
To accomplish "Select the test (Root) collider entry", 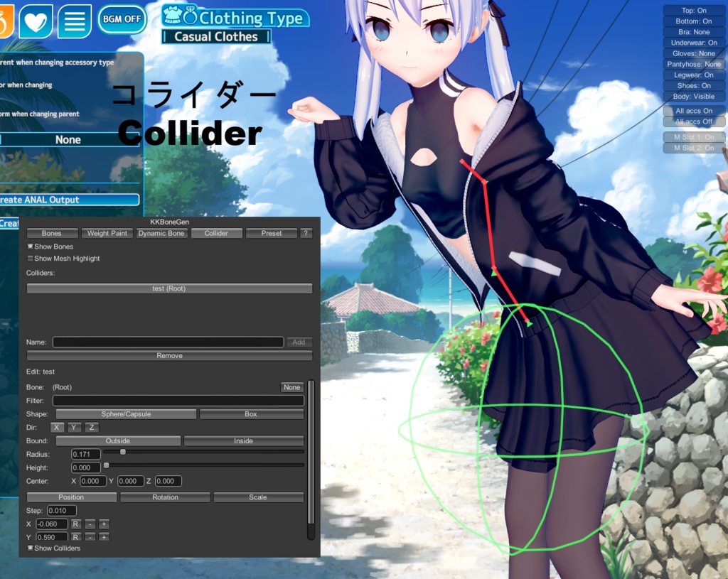I will pos(169,288).
